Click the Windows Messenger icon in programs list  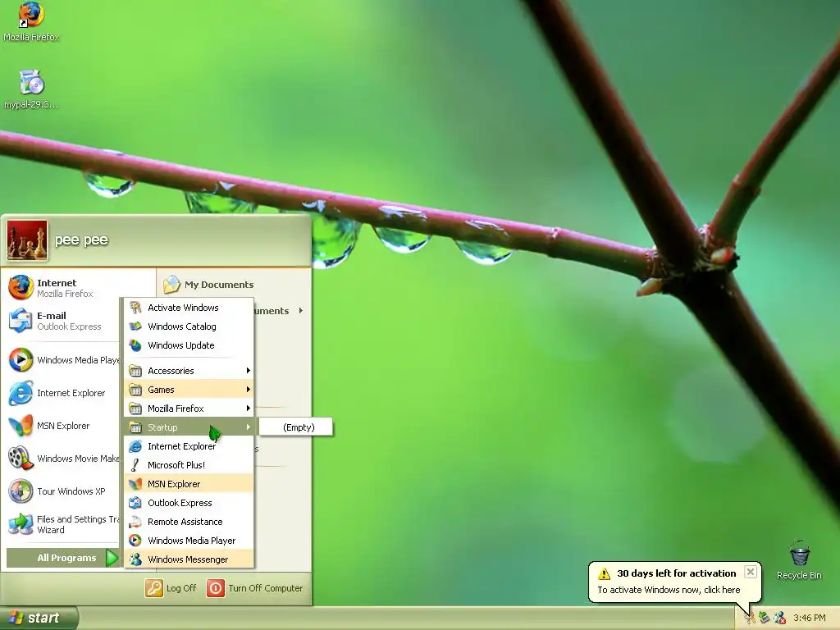click(135, 559)
